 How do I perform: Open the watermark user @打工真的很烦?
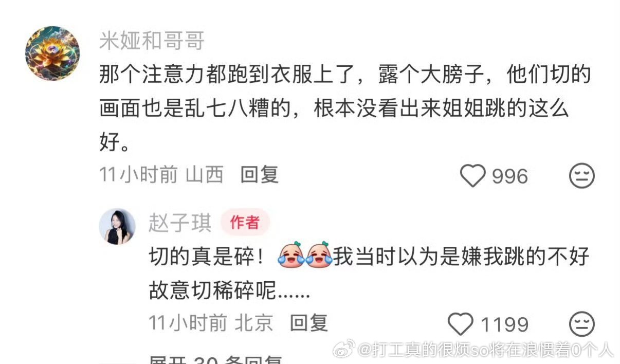[484, 350]
